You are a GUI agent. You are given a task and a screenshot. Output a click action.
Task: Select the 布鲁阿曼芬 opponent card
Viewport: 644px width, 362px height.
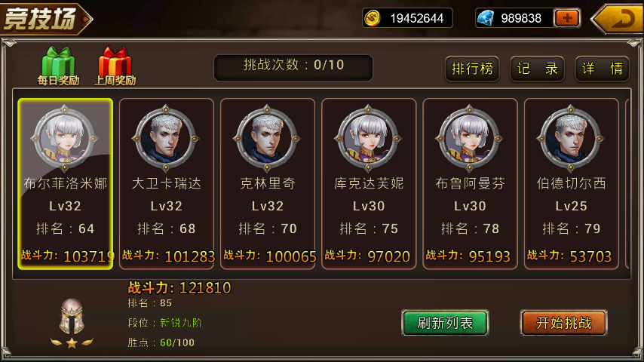click(x=470, y=184)
